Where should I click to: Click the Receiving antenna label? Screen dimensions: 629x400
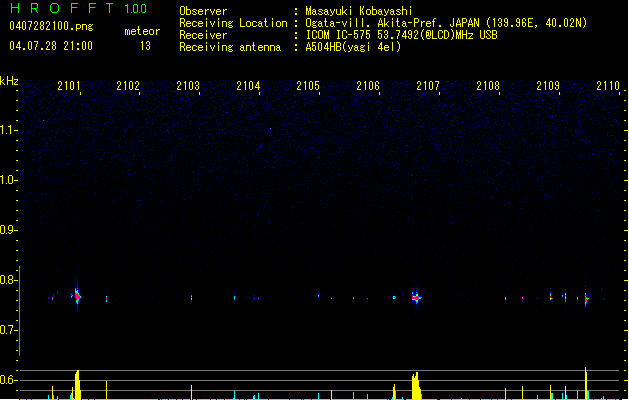coord(230,47)
